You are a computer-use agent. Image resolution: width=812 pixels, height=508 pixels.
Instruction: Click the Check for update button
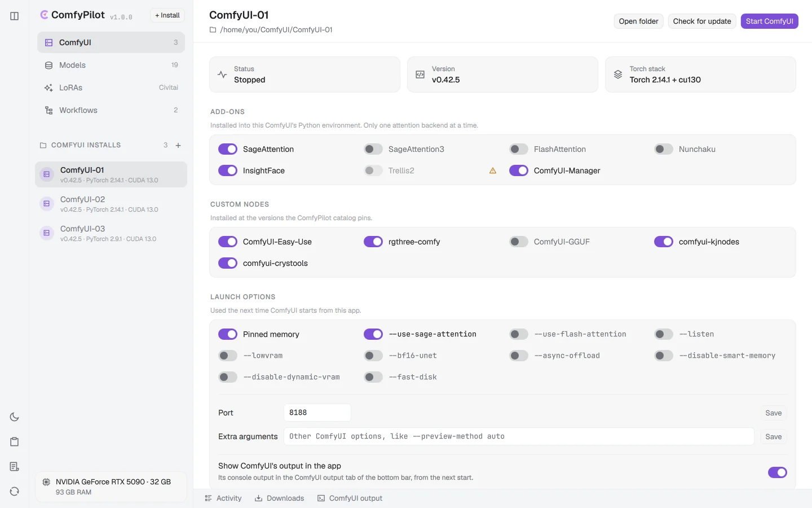pos(702,21)
